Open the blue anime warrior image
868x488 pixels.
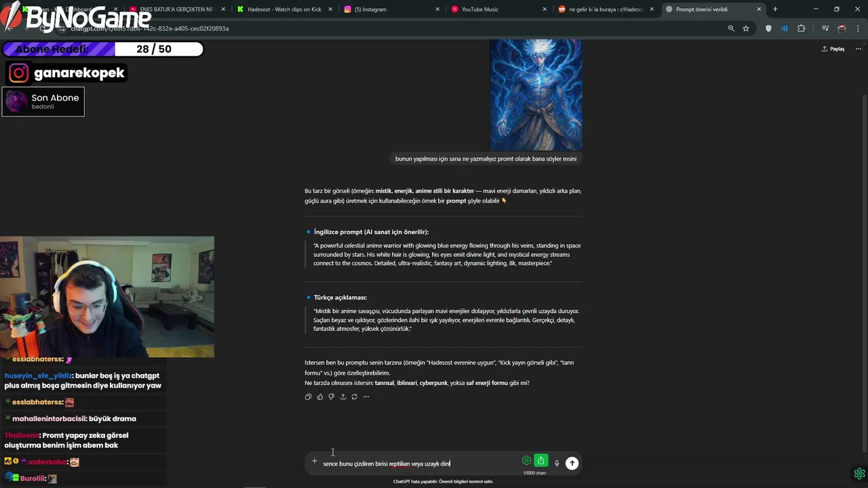click(536, 94)
